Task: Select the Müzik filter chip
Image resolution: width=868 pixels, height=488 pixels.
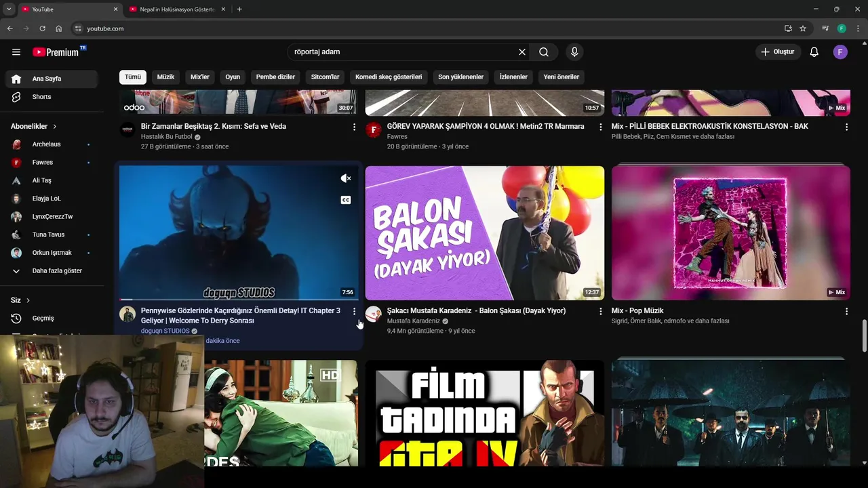Action: [x=166, y=77]
